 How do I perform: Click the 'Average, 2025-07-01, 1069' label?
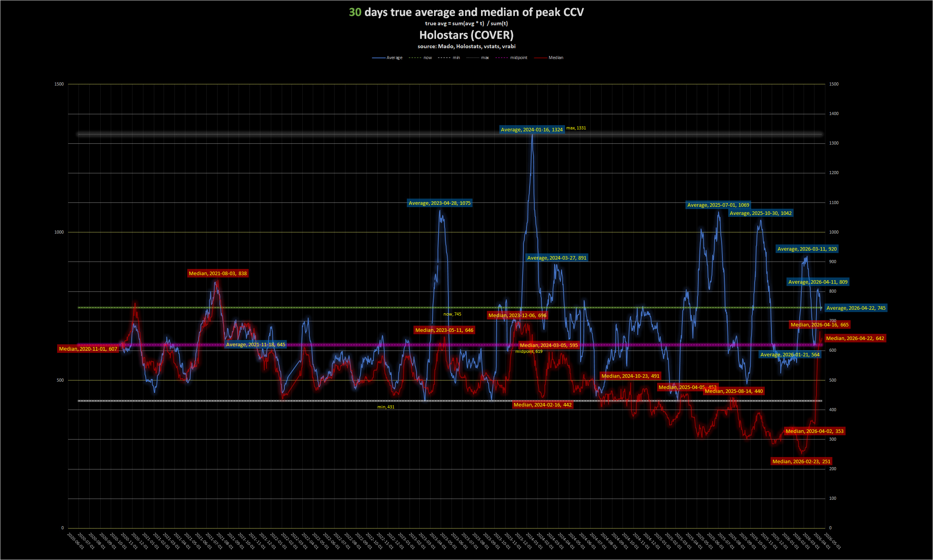(x=718, y=205)
